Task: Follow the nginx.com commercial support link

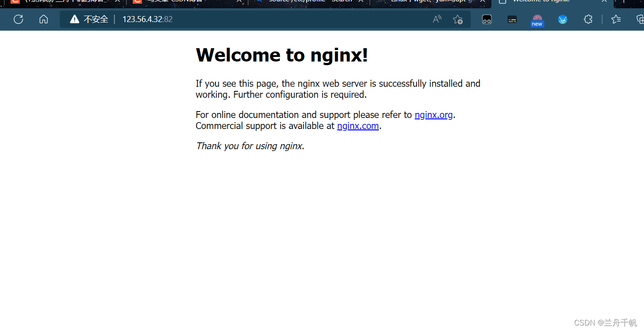Action: (x=358, y=126)
